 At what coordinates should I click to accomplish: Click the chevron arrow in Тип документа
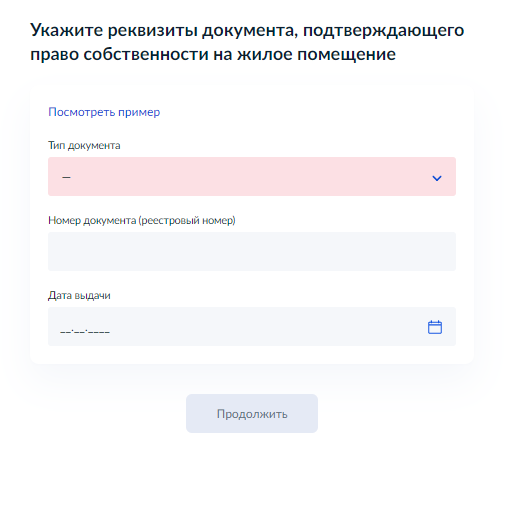pyautogui.click(x=437, y=178)
